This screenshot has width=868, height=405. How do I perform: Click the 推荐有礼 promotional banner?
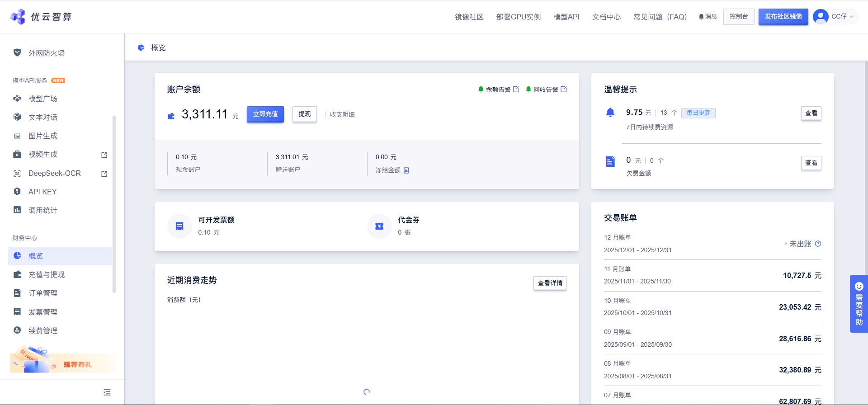point(62,360)
